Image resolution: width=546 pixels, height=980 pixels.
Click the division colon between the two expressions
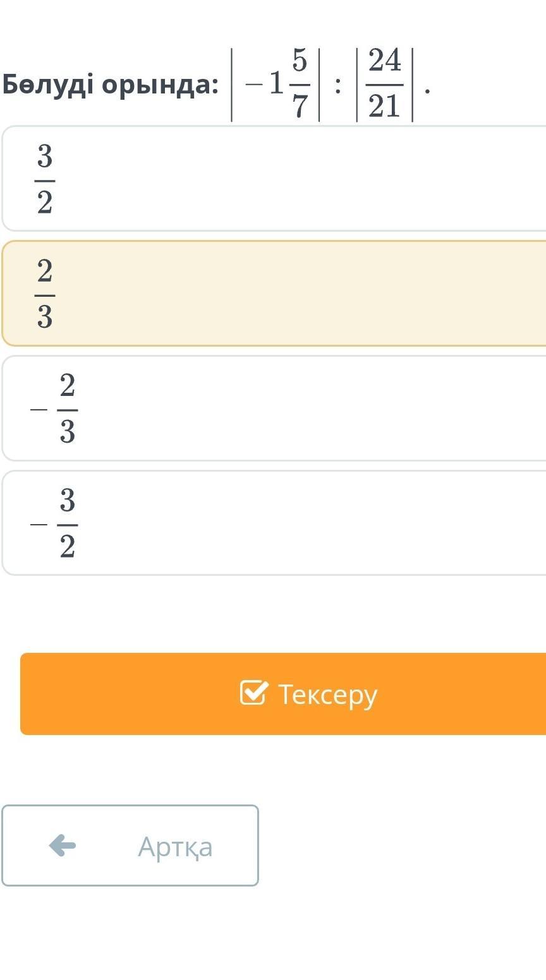338,87
